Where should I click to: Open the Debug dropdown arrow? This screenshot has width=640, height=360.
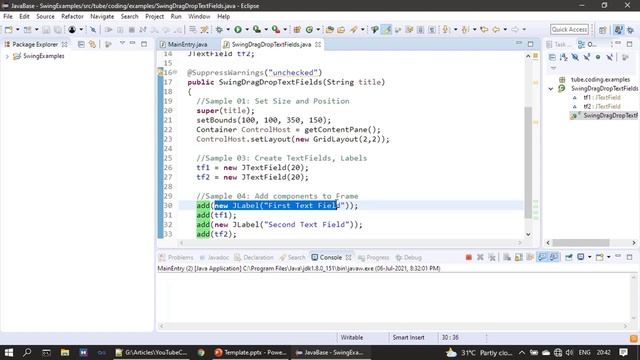tap(228, 29)
